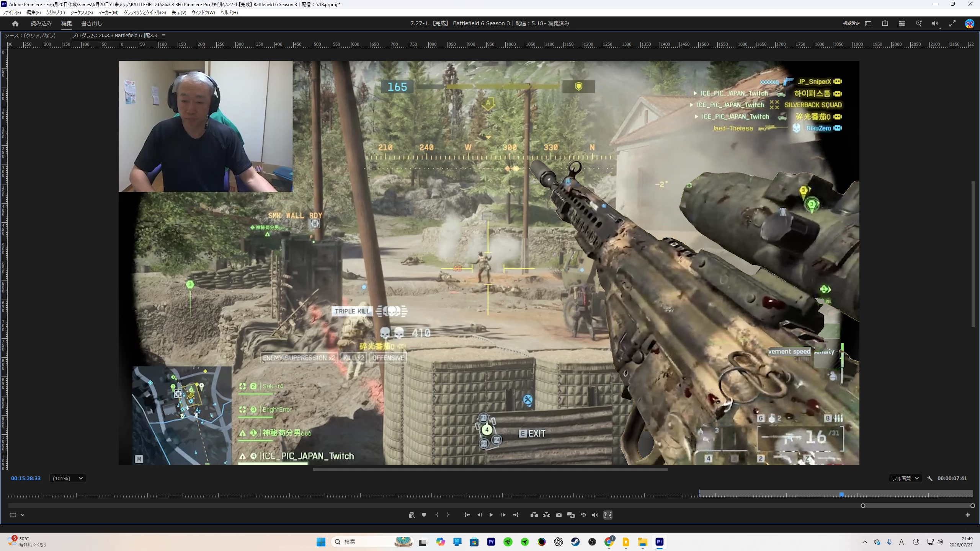Step forward one frame
Image resolution: width=980 pixels, height=551 pixels.
coord(503,515)
